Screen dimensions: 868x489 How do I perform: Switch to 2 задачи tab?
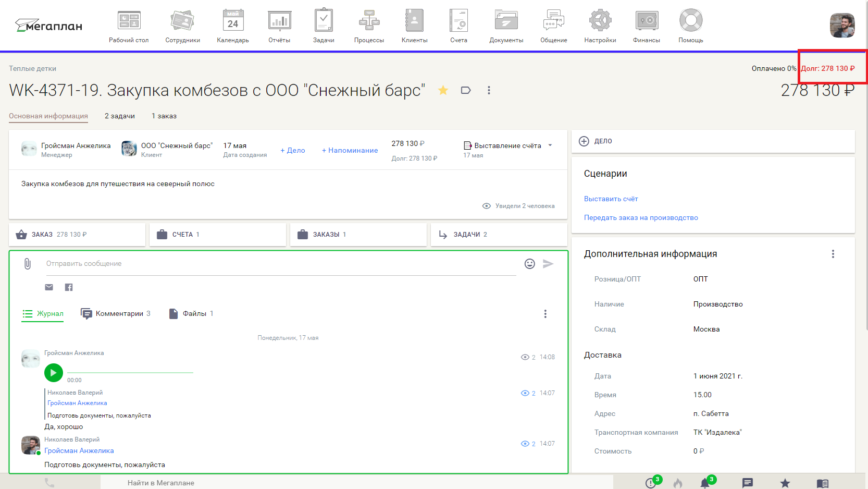pos(120,116)
